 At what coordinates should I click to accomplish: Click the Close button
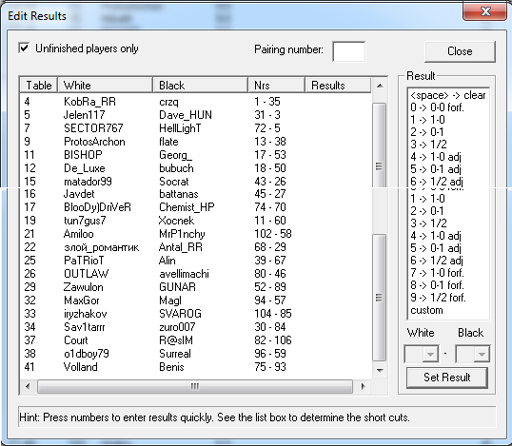pos(460,51)
